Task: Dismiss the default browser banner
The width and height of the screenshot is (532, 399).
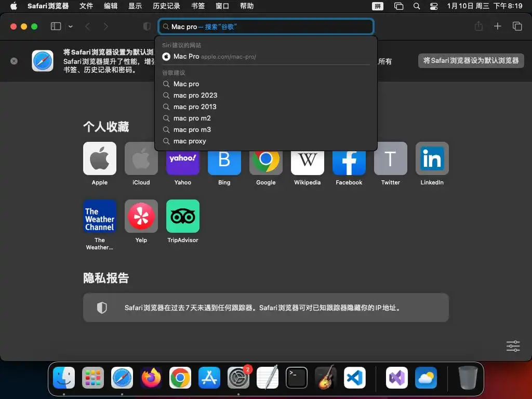Action: (14, 61)
